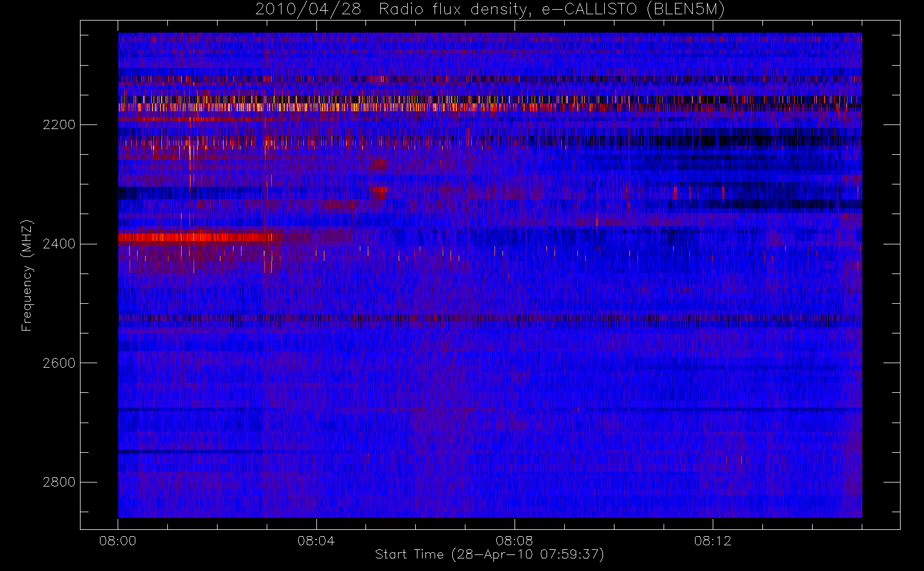
Task: Click the 08:00 time tick label
Action: pos(118,541)
